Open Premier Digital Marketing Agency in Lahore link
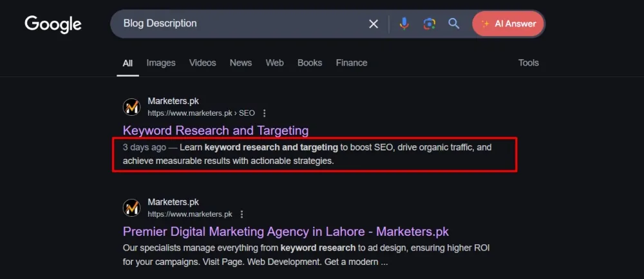The height and width of the screenshot is (279, 644). 285,231
